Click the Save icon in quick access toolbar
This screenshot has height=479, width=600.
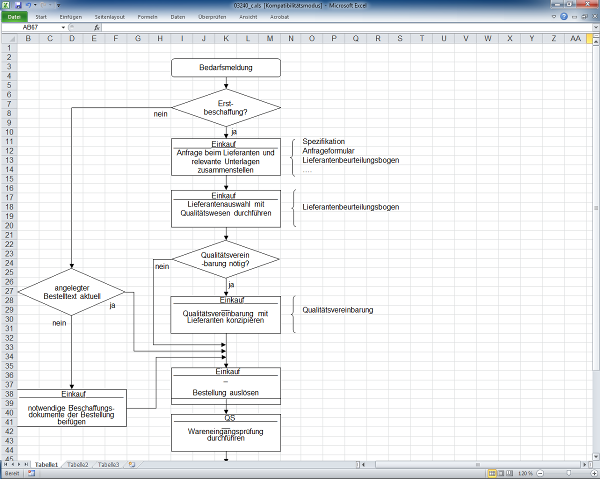[18, 5]
